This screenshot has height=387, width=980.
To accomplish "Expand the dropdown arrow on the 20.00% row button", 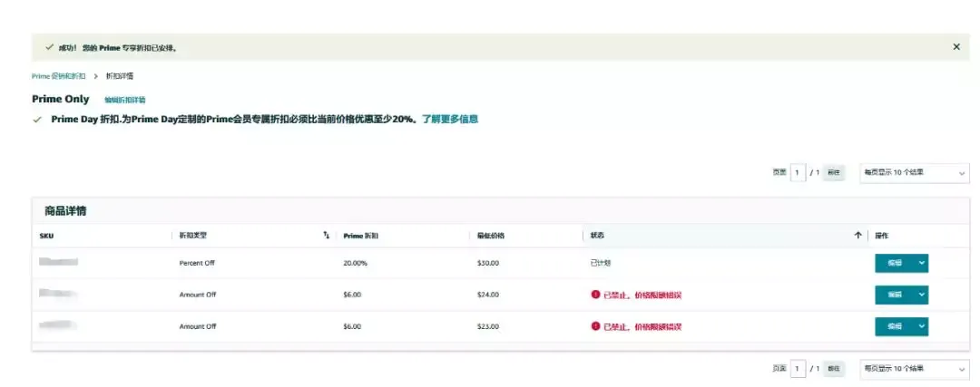I will pos(921,263).
